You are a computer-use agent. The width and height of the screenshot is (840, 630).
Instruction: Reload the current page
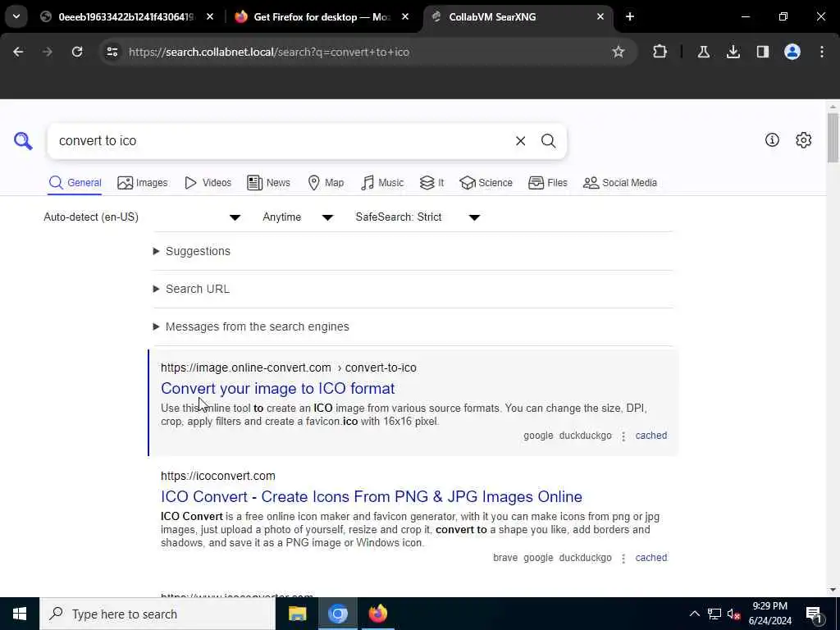[x=77, y=52]
